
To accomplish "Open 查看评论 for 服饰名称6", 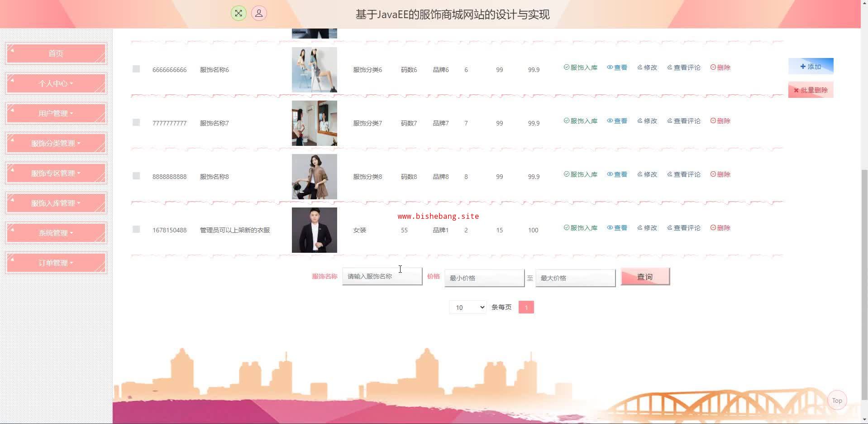I will pyautogui.click(x=684, y=67).
